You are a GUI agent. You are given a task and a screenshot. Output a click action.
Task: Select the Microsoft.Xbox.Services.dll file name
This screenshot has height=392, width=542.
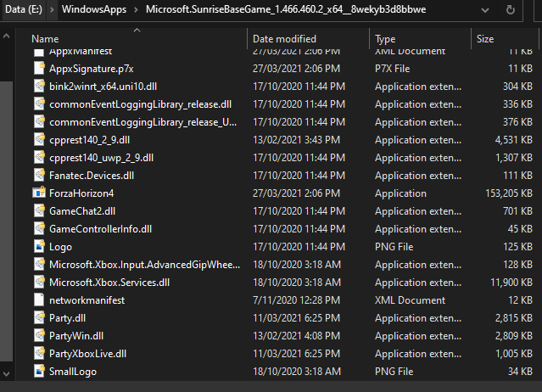click(x=109, y=283)
